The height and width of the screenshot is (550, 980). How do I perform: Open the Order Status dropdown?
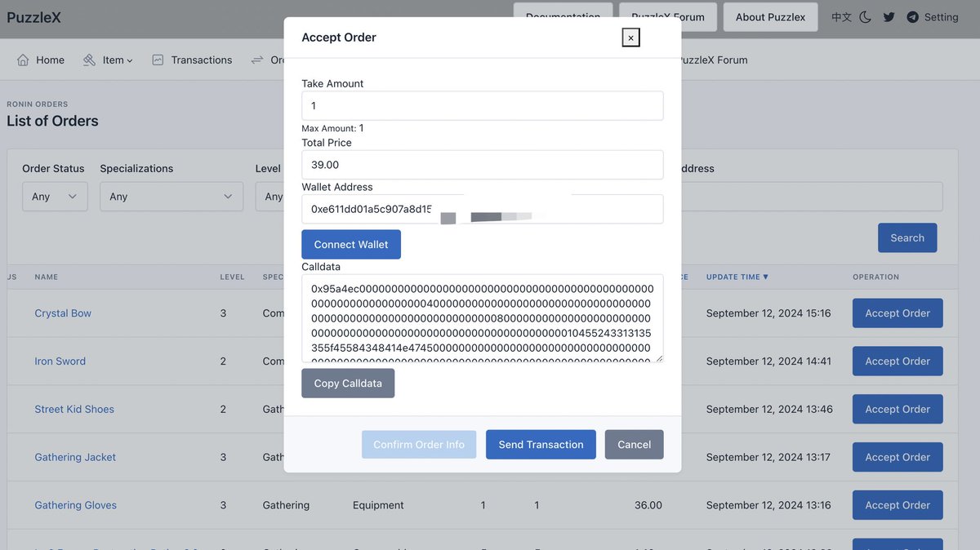coord(55,196)
